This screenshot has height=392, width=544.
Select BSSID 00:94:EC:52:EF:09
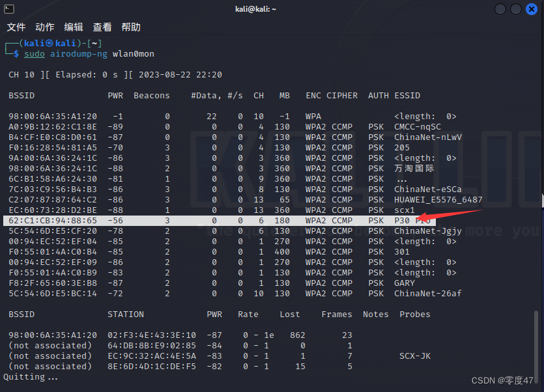(x=53, y=262)
